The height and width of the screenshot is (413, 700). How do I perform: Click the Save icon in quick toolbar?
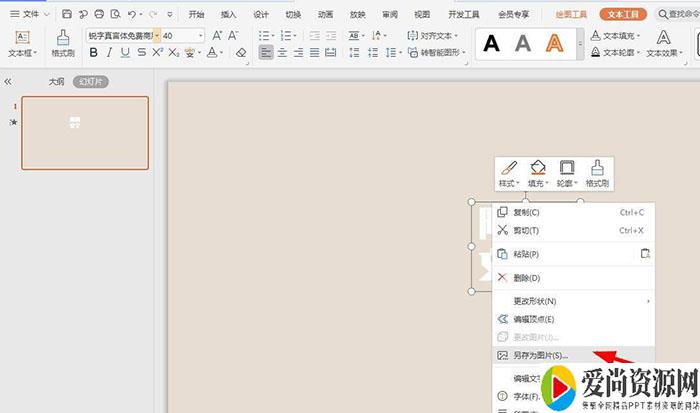pos(66,15)
